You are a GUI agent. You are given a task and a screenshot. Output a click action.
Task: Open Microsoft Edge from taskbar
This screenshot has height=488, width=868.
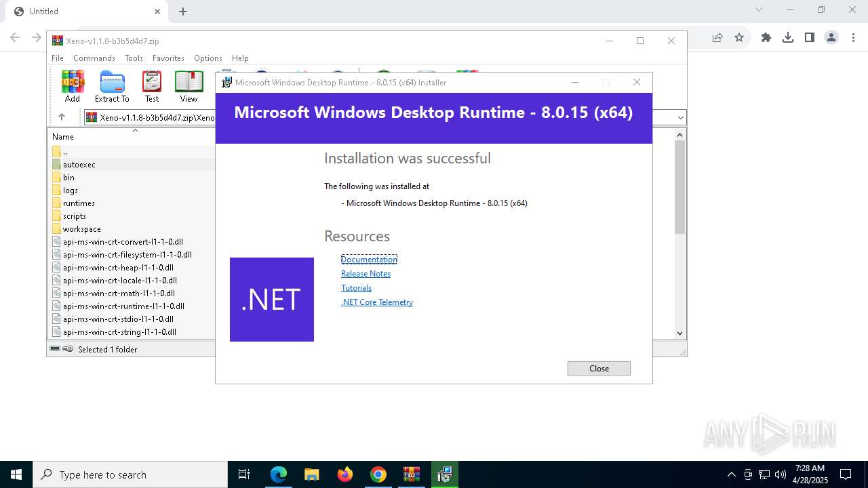(278, 474)
